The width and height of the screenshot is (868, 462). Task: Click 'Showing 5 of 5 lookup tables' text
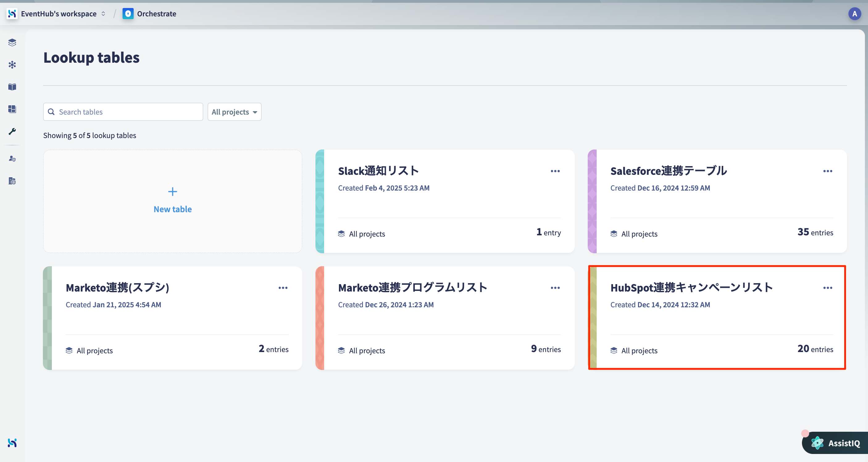coord(90,135)
